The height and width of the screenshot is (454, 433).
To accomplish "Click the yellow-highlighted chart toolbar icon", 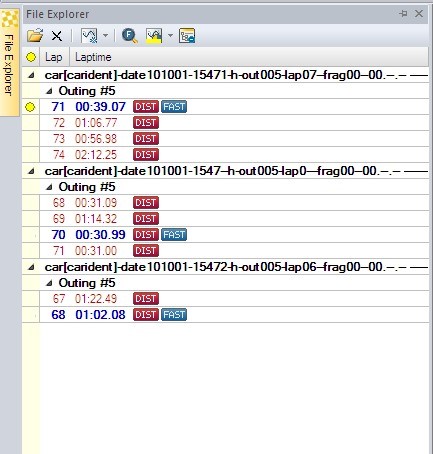I will [154, 35].
